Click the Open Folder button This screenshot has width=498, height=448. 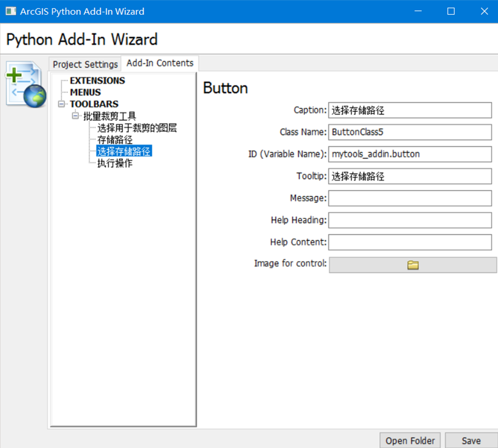[410, 440]
